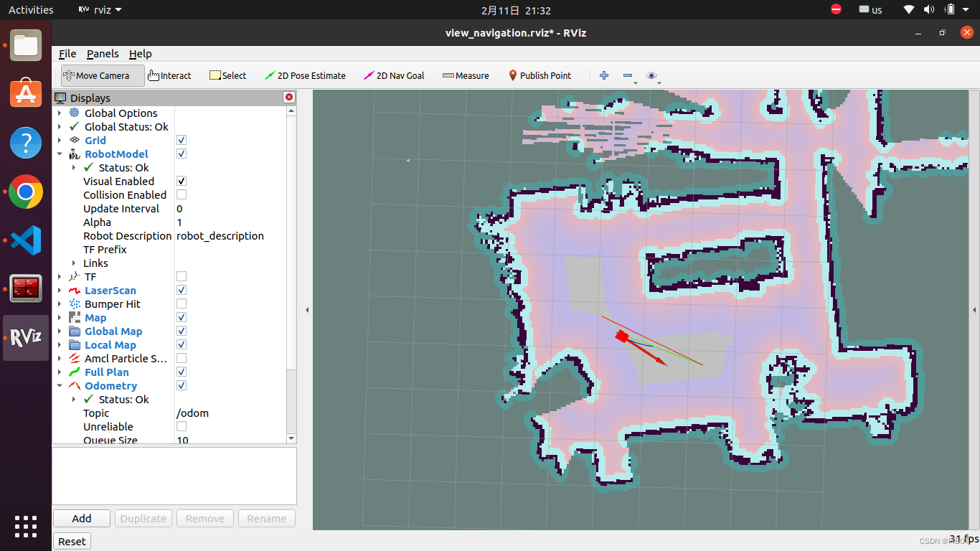980x551 pixels.
Task: Click the Grid display icon
Action: (x=74, y=140)
